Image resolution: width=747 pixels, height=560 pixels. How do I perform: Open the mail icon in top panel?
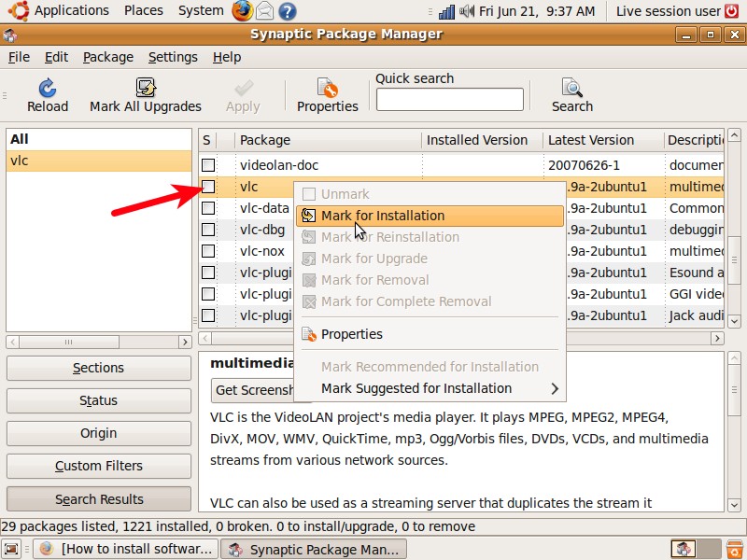[265, 11]
